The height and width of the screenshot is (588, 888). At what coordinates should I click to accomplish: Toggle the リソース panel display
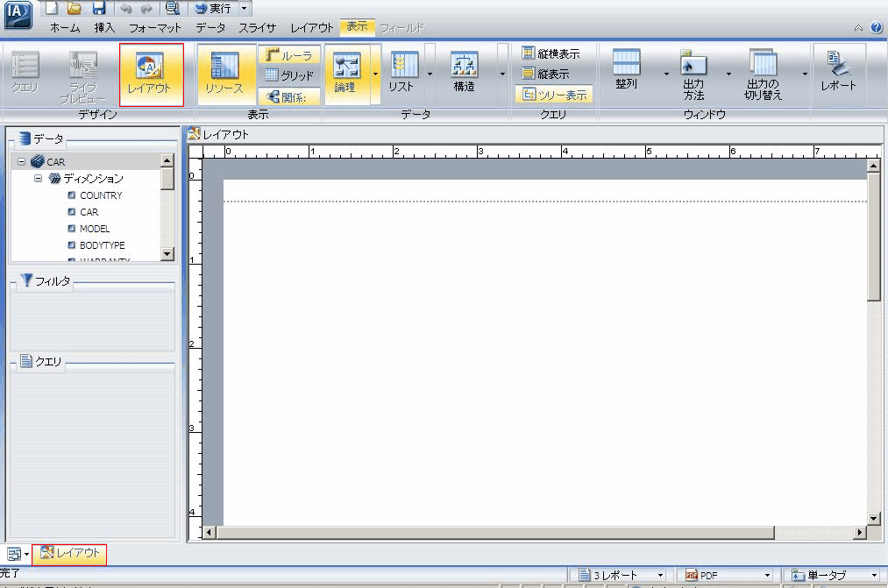(x=224, y=74)
